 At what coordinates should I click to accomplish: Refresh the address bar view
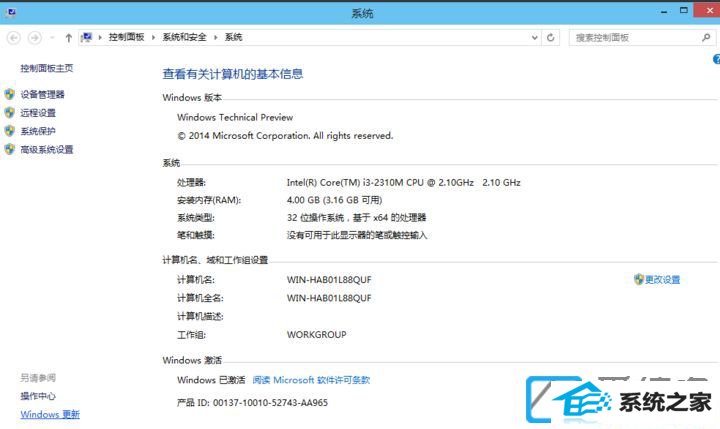(551, 38)
